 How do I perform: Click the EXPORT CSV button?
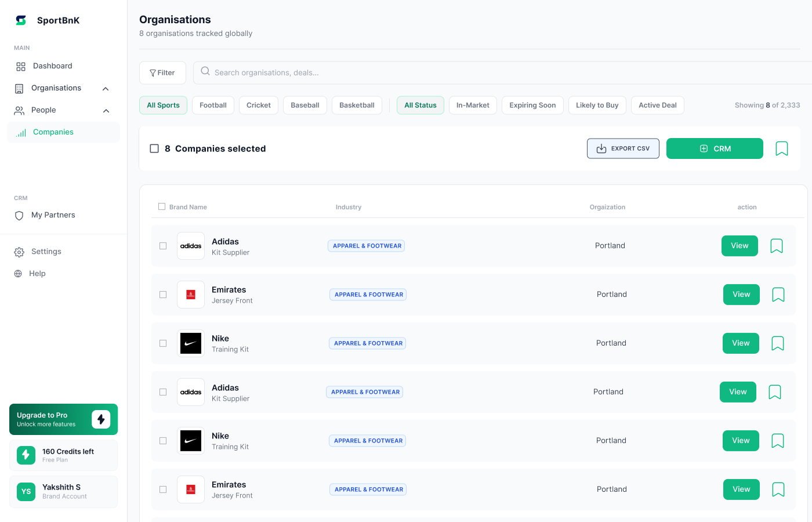pos(623,148)
